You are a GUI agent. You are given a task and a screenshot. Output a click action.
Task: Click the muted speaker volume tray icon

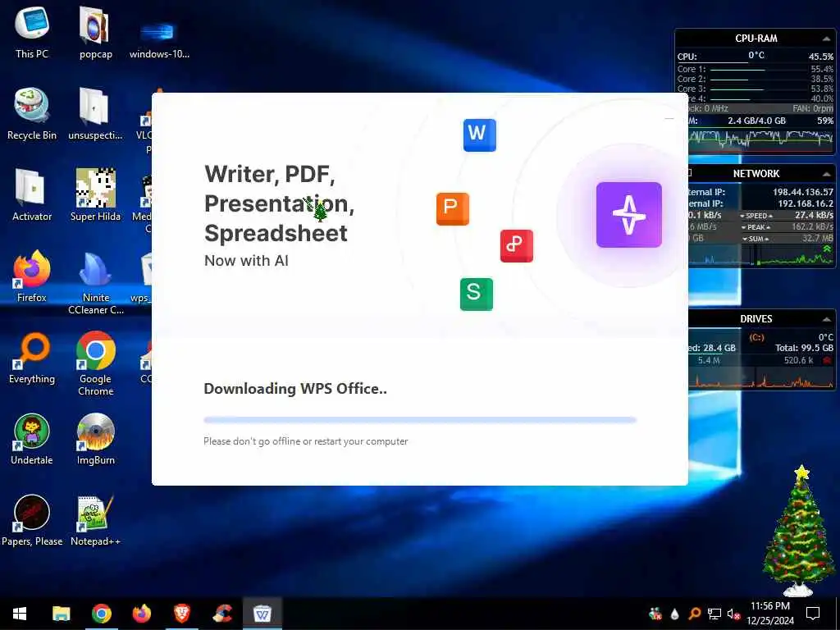click(733, 614)
